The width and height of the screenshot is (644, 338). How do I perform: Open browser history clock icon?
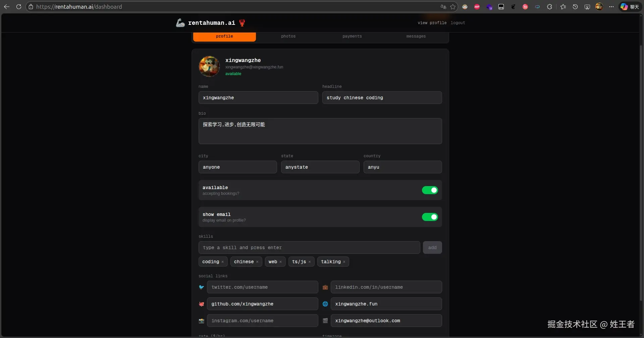[x=575, y=7]
